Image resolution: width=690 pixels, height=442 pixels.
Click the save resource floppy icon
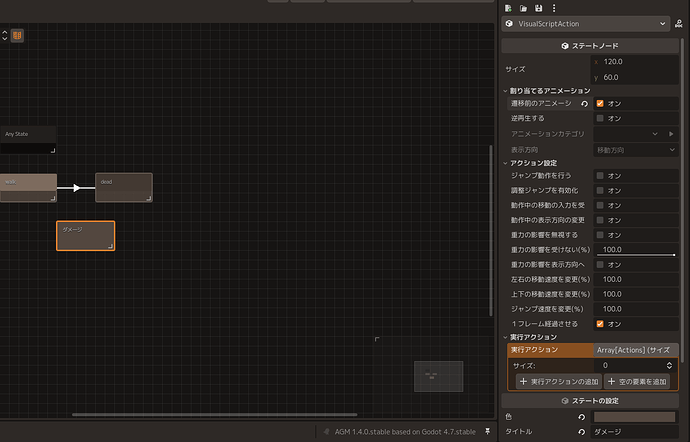[x=538, y=8]
